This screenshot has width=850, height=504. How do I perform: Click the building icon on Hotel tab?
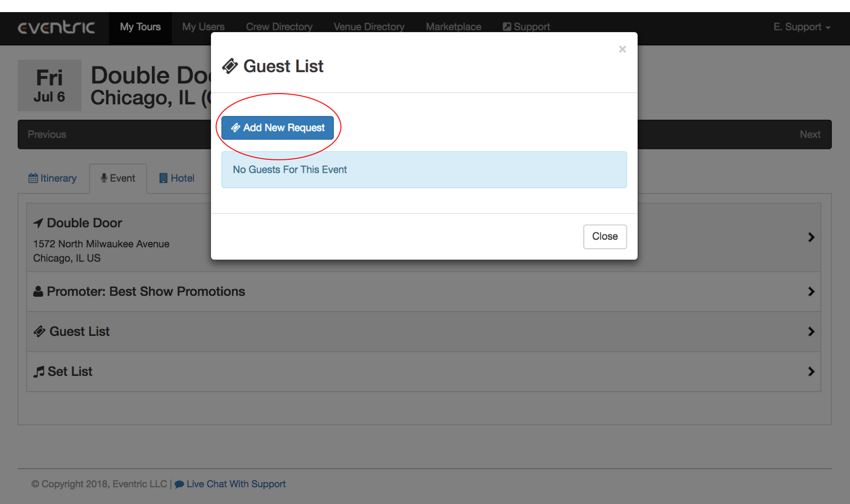[163, 178]
